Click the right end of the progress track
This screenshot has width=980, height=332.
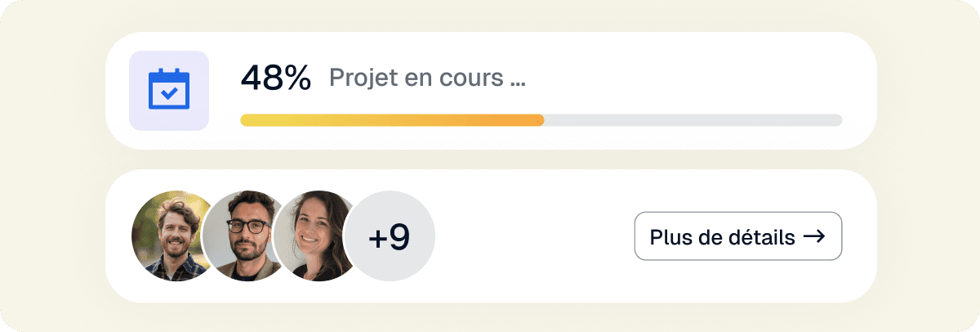(x=836, y=120)
